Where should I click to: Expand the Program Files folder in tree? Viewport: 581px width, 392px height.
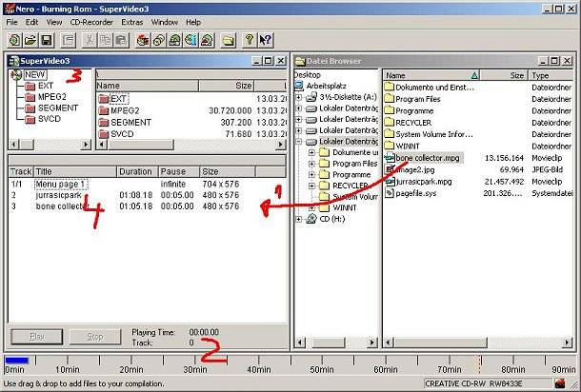pyautogui.click(x=311, y=164)
